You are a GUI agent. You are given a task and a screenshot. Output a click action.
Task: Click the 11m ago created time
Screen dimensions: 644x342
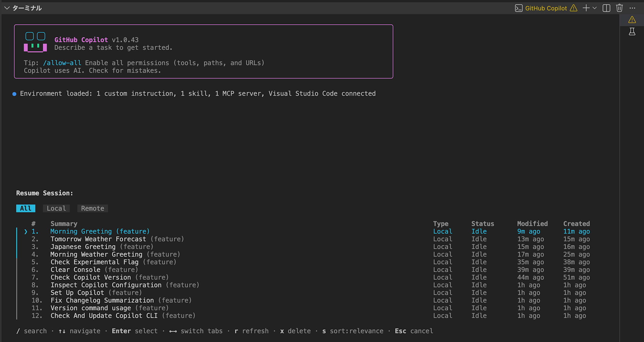[x=576, y=231]
